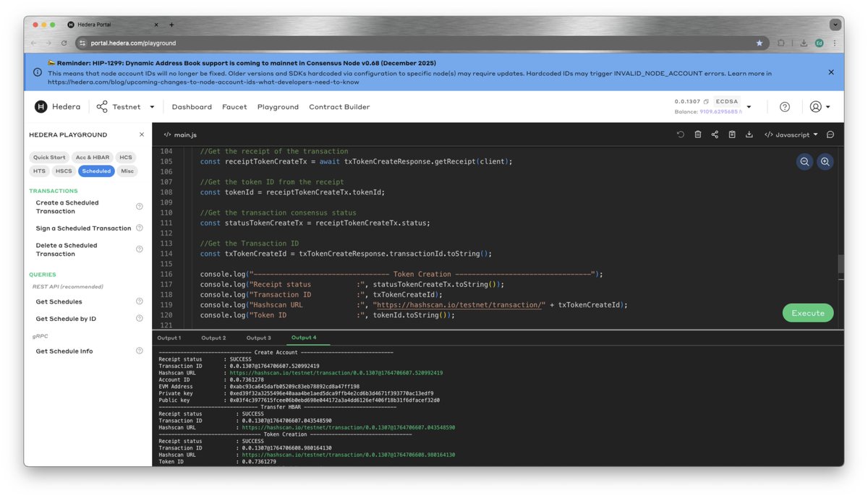This screenshot has width=868, height=498.
Task: Select the Scheduled category chip
Action: pos(96,171)
